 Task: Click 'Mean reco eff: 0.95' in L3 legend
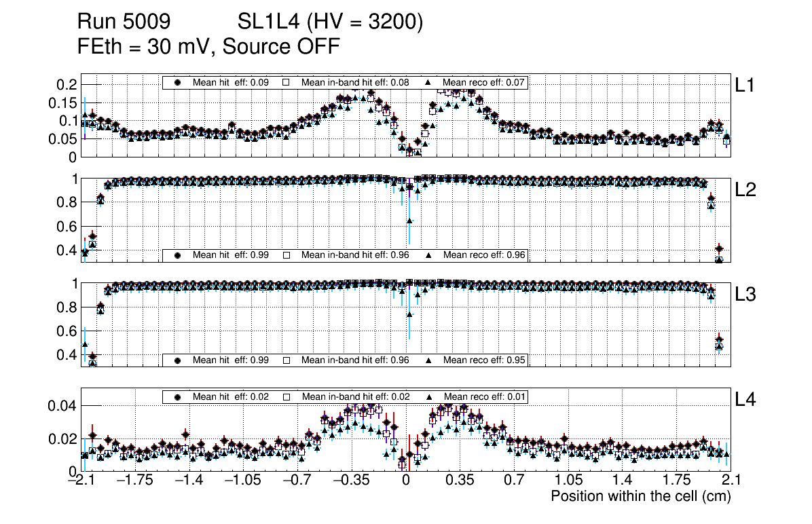[485, 360]
